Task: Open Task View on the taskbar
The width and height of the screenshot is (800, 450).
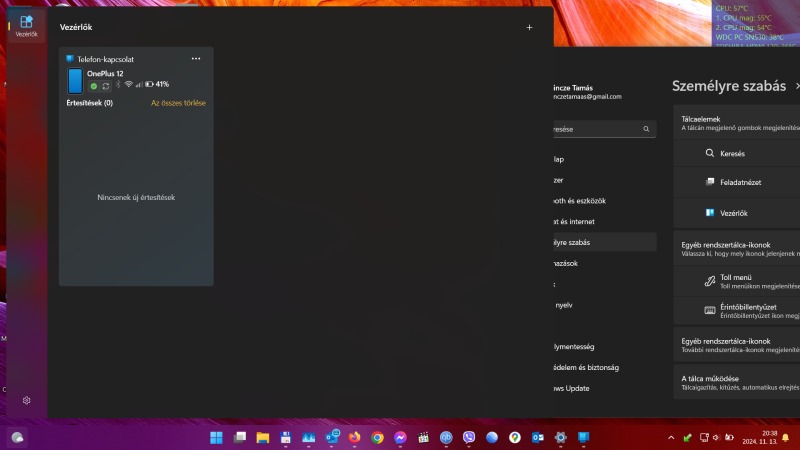Action: (x=239, y=437)
